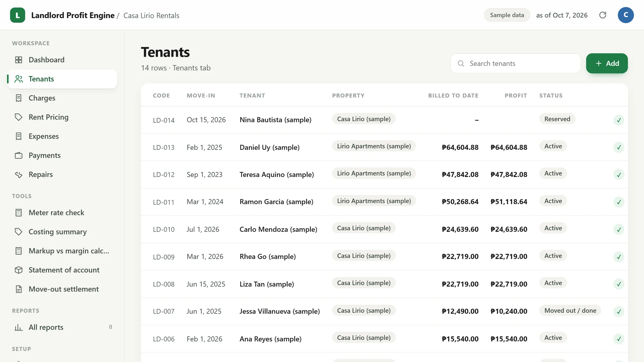Open Casa Lirio Rentals breadcrumb
This screenshot has height=362, width=644.
(x=151, y=15)
